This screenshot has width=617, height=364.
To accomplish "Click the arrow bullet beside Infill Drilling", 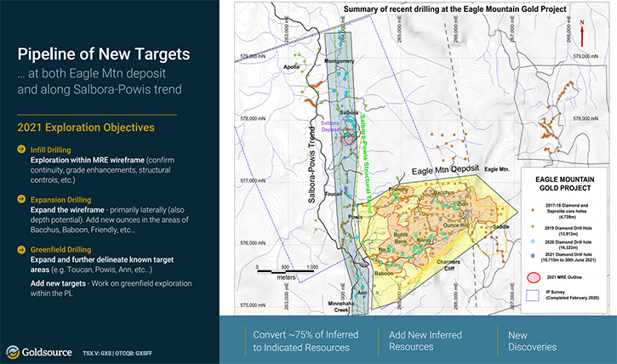I will [21, 150].
